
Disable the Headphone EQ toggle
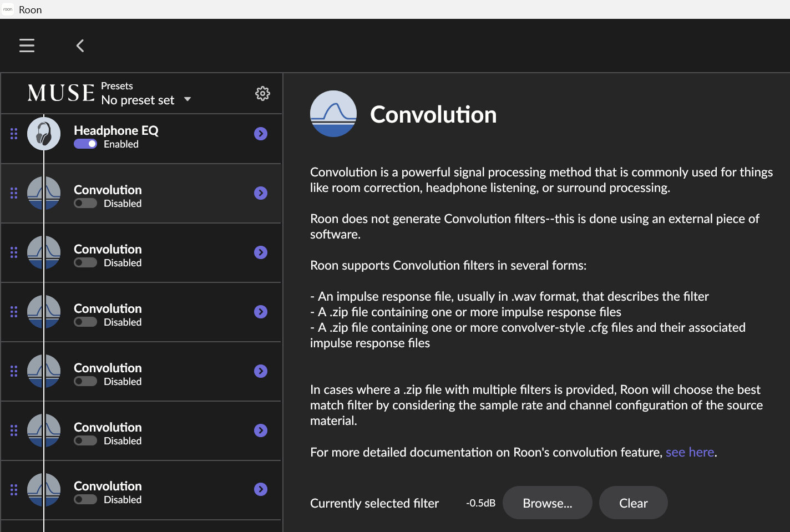(85, 144)
